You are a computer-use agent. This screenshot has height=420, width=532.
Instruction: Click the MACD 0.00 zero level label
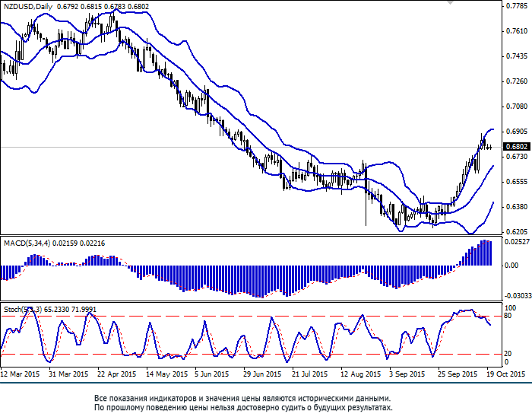coord(511,266)
